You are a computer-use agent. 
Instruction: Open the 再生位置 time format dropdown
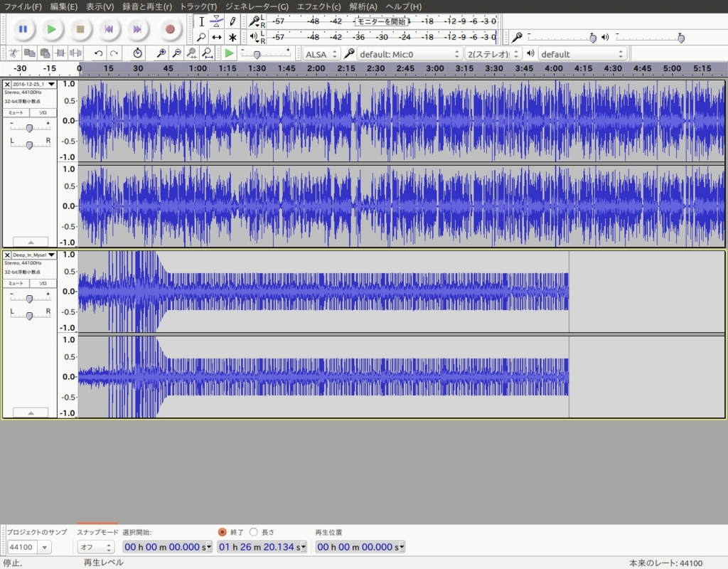click(x=402, y=547)
